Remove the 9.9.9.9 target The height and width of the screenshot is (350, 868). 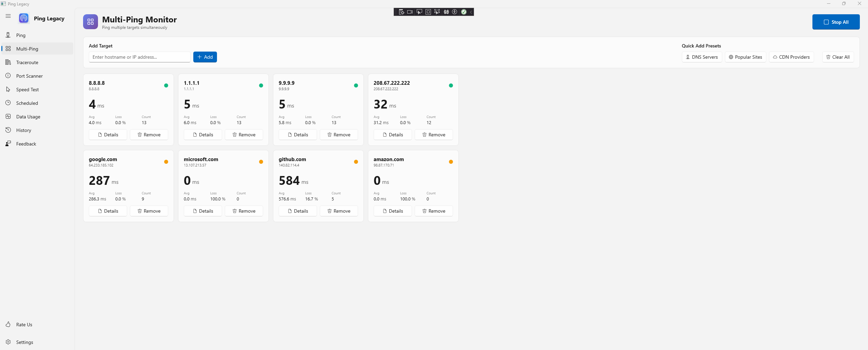click(339, 135)
